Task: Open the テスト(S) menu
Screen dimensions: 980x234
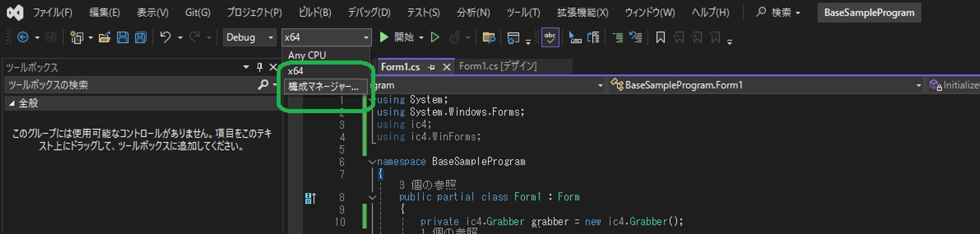Action: (x=423, y=12)
